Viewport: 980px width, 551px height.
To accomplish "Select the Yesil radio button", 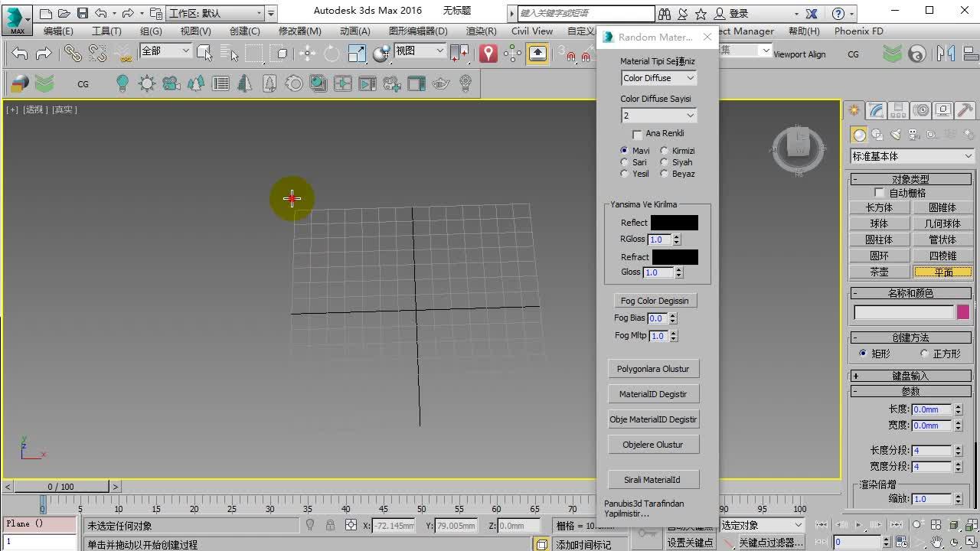I will click(x=625, y=174).
